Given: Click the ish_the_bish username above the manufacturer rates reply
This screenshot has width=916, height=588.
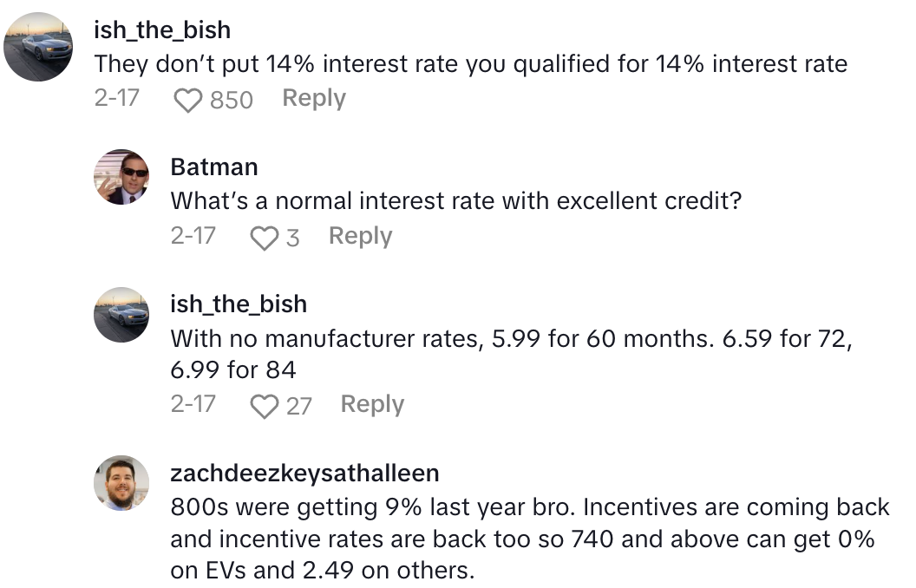Looking at the screenshot, I should [239, 304].
